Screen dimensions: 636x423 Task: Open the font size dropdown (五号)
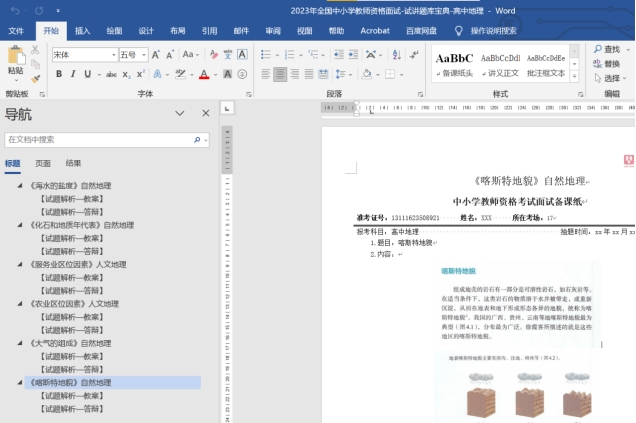click(142, 55)
